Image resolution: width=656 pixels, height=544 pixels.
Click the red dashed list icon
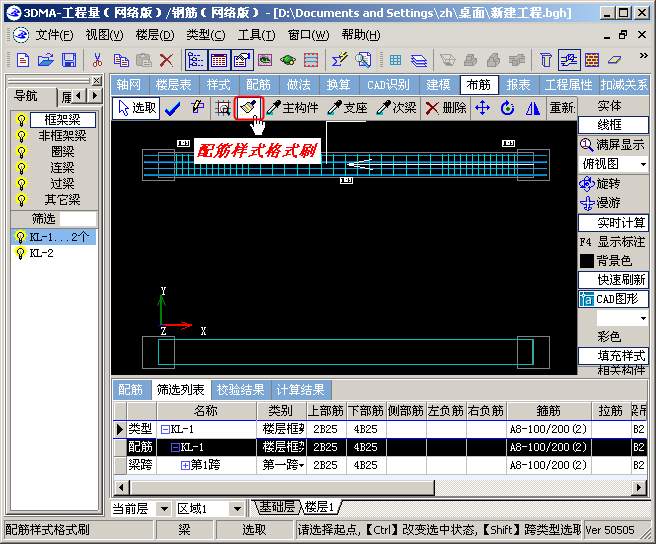(x=311, y=60)
